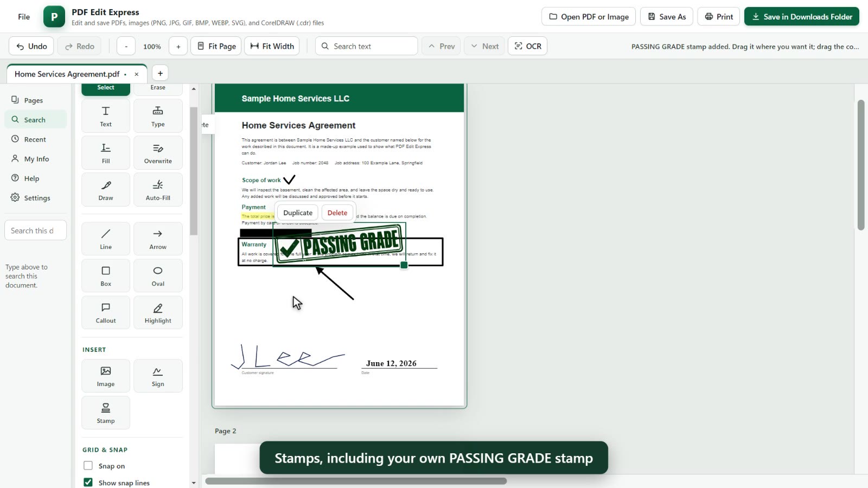The width and height of the screenshot is (868, 488).
Task: Open Settings in the sidebar
Action: [35, 198]
